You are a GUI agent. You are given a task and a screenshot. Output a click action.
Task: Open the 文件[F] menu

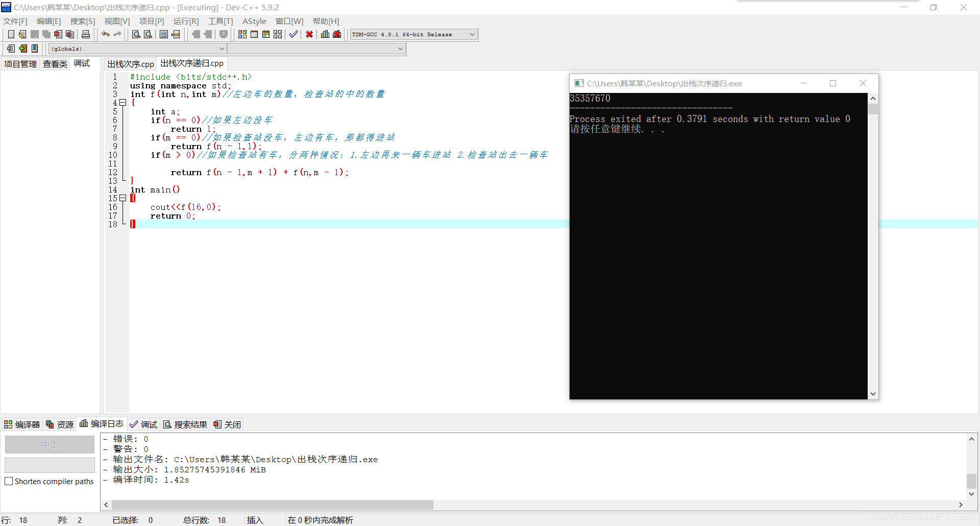tap(15, 21)
